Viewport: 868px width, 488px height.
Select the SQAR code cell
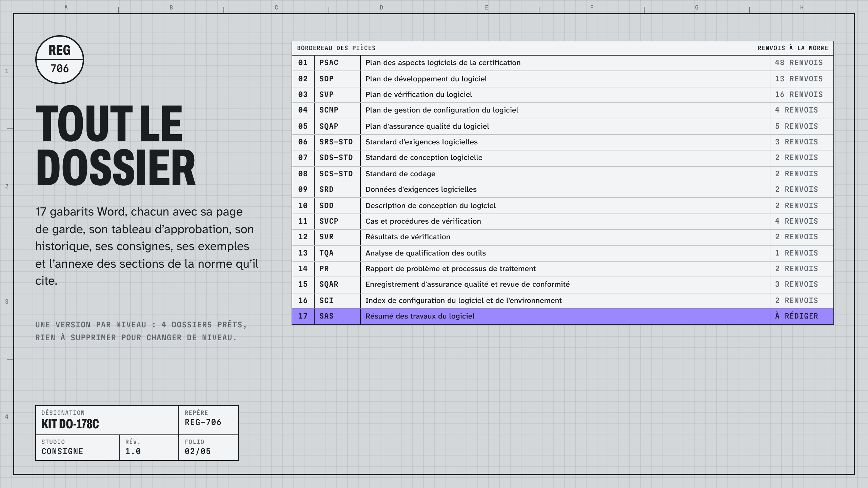click(x=337, y=284)
